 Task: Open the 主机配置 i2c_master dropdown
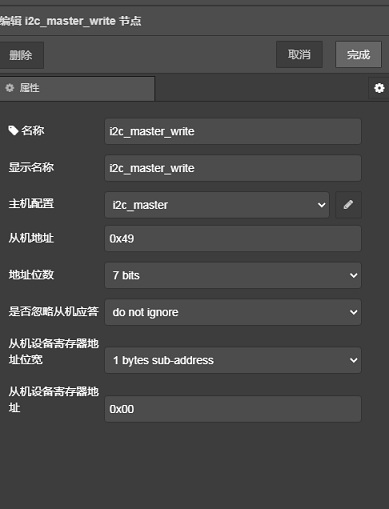coord(217,205)
